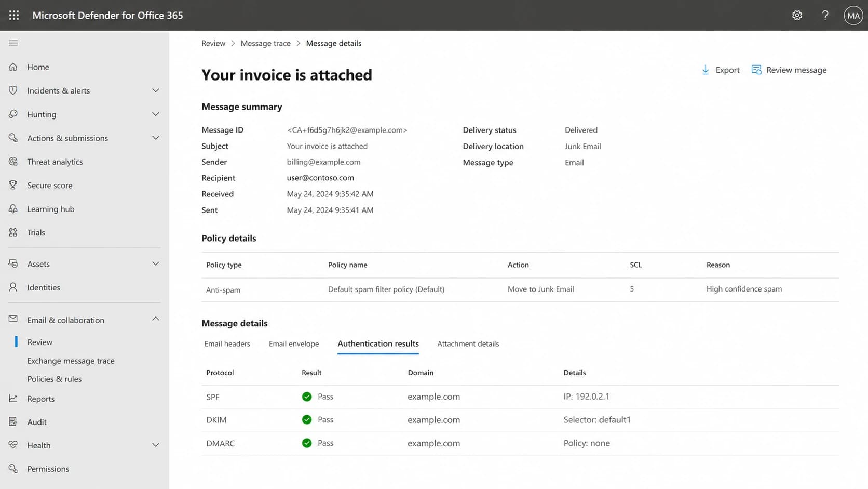Open Exchange message trace in sidebar
Image resolution: width=868 pixels, height=489 pixels.
click(x=71, y=361)
